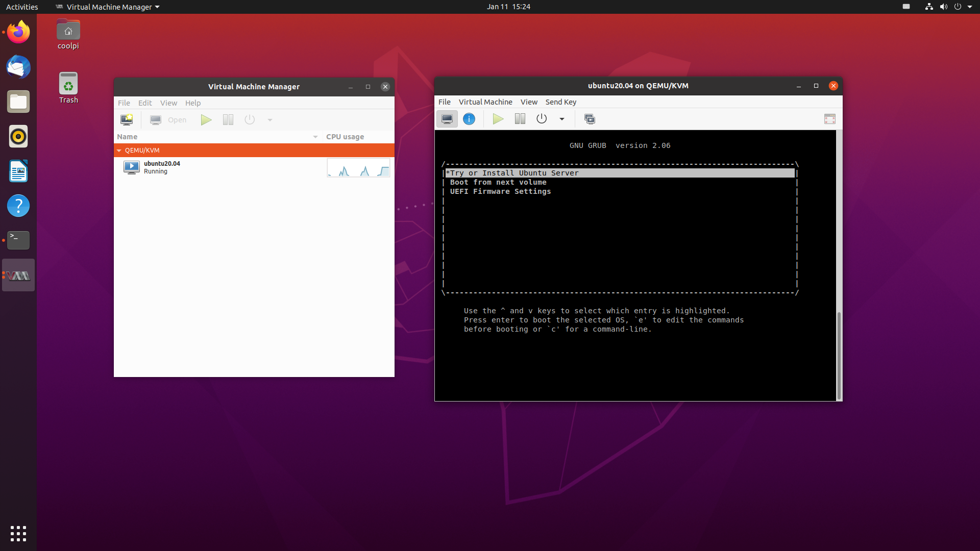Click the manage VM snapshots icon
The height and width of the screenshot is (551, 980).
tap(590, 119)
